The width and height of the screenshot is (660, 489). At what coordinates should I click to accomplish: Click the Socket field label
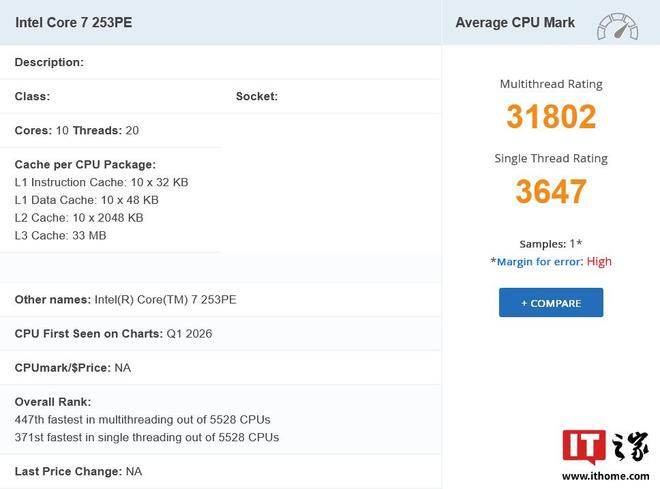257,97
